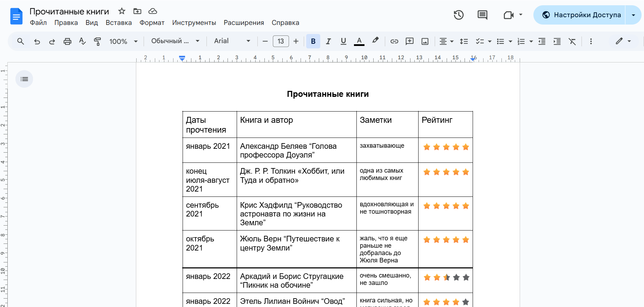644x307 pixels.
Task: Start a video call with camera icon
Action: coord(508,15)
